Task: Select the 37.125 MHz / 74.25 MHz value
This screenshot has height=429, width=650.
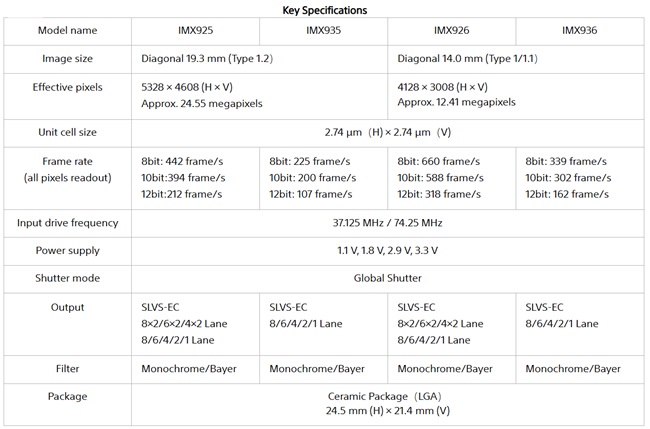Action: [388, 222]
